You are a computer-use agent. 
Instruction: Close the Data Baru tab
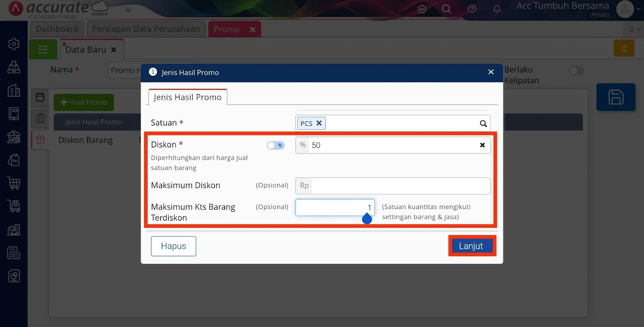coord(113,50)
